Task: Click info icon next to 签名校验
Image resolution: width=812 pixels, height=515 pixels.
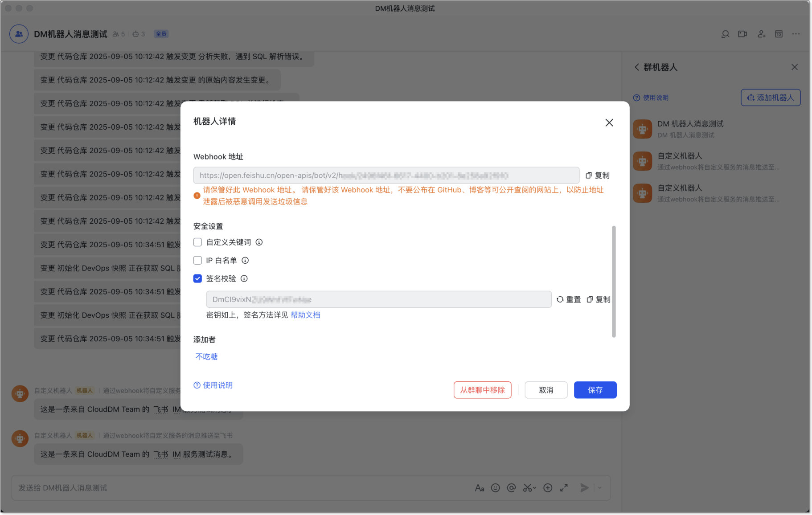Action: coord(244,279)
